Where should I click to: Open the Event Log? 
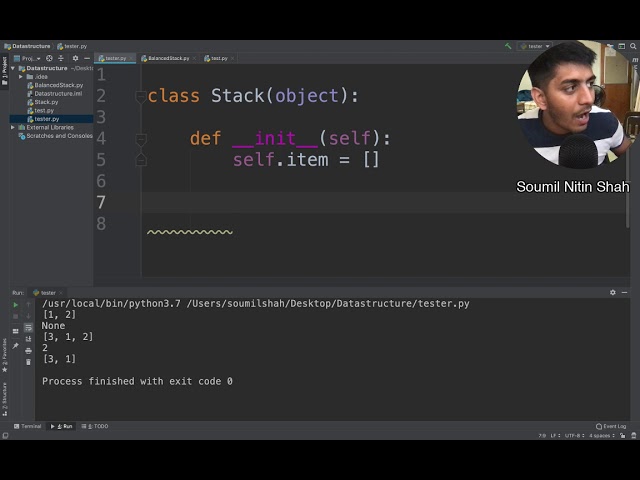(x=611, y=426)
